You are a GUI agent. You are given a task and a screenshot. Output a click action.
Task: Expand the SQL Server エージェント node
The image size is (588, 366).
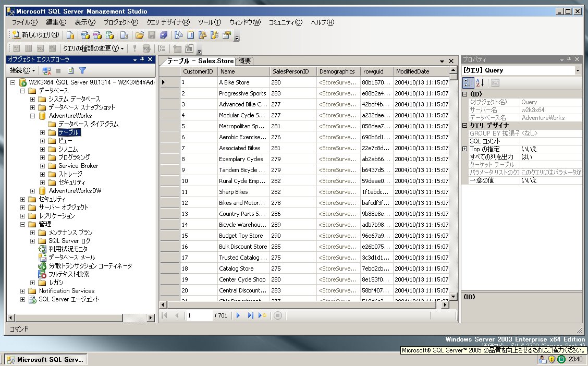pos(23,299)
